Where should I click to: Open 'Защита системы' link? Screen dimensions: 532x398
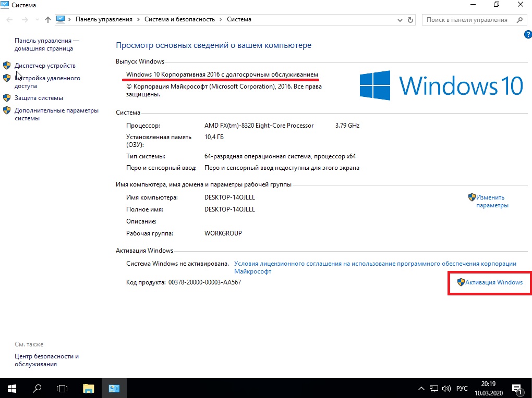tap(39, 98)
